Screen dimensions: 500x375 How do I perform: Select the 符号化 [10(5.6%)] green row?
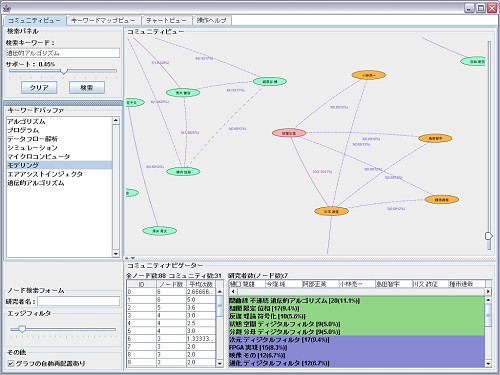tap(357, 316)
